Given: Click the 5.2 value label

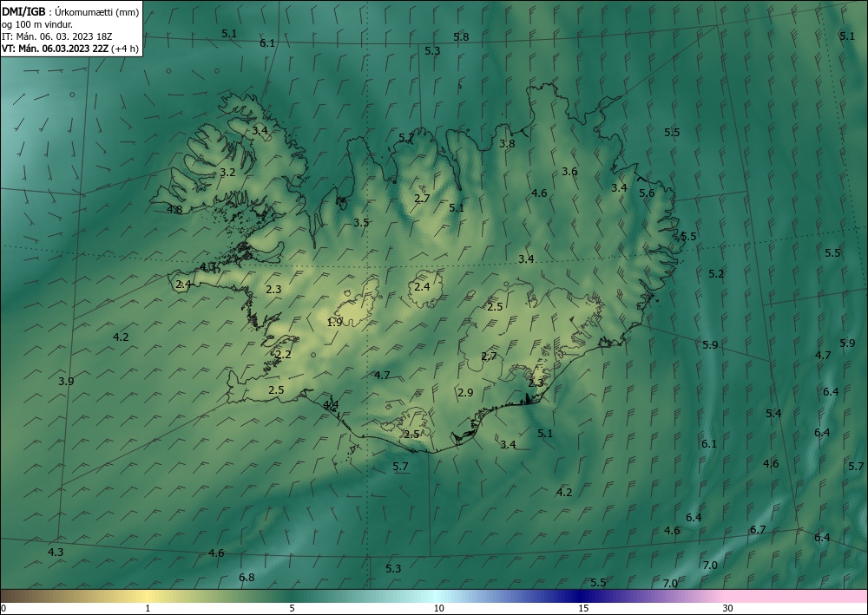Looking at the screenshot, I should (x=716, y=274).
